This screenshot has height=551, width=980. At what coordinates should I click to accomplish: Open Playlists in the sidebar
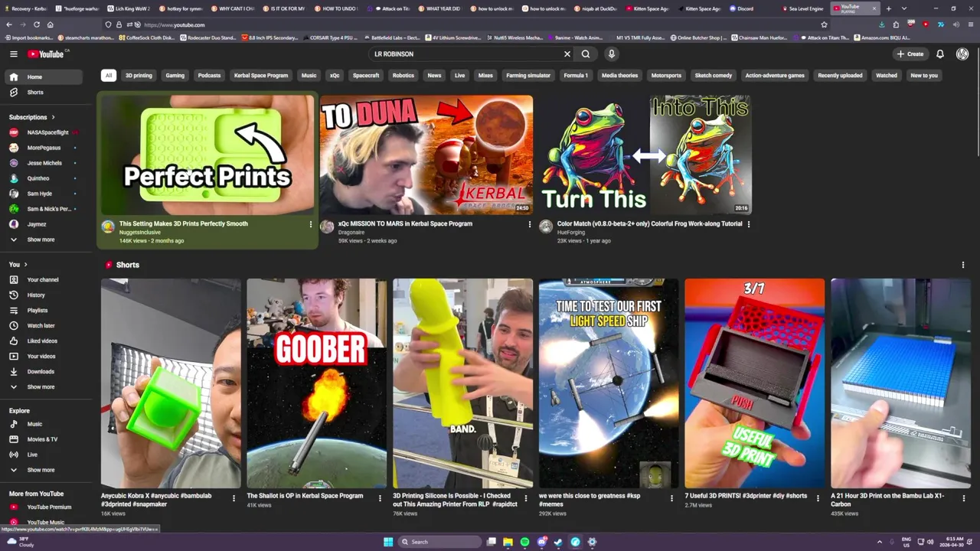pos(44,310)
